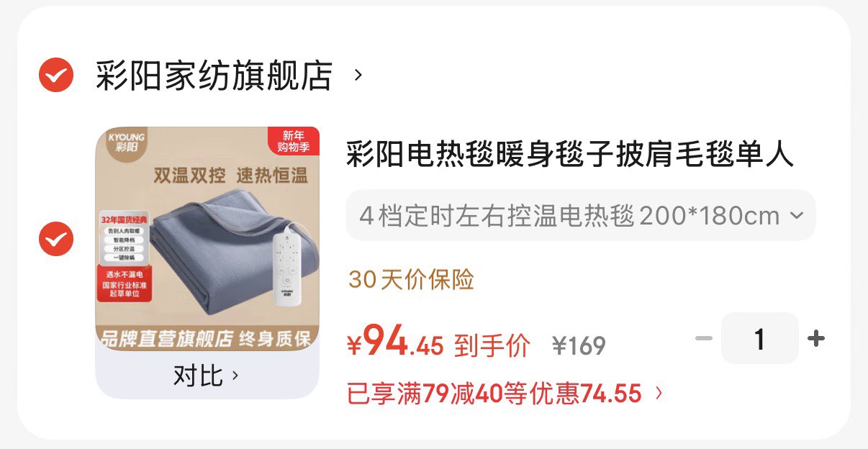Screen dimensions: 868x449
Task: Uncheck the 彩阳家纺旗舰店 store checkbox
Action: click(56, 74)
